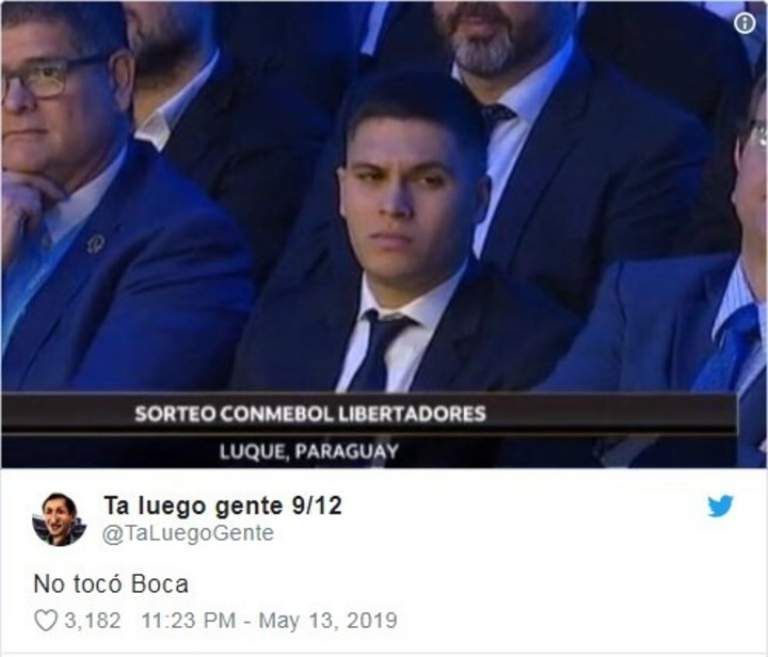Click the info icon on the photo
The width and height of the screenshot is (768, 657).
click(745, 23)
